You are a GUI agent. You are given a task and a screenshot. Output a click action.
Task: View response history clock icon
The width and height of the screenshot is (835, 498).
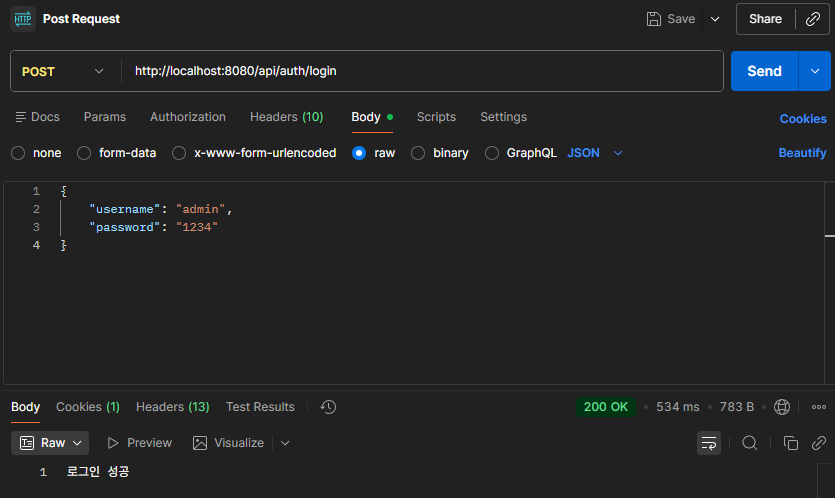tap(328, 407)
